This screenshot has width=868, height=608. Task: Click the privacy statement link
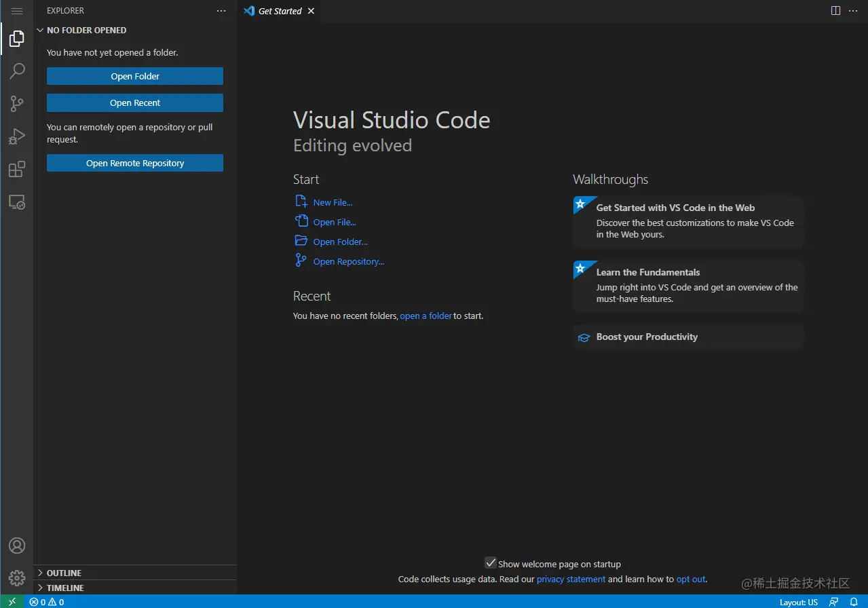click(x=571, y=579)
